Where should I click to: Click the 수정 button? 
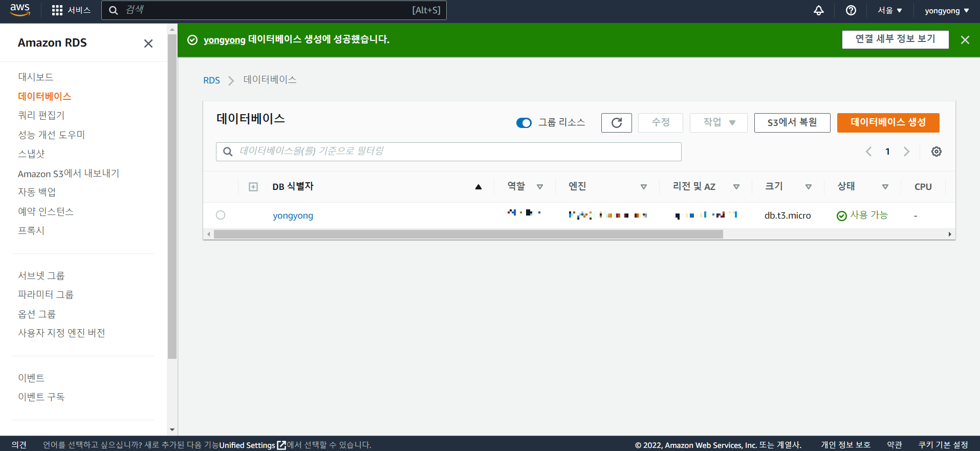(661, 123)
